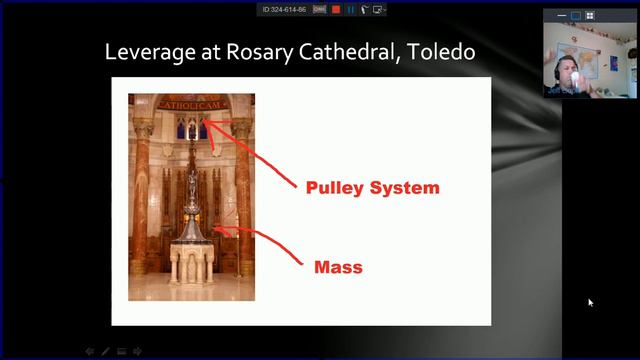
Task: Stop the recording with the red square
Action: (336, 9)
